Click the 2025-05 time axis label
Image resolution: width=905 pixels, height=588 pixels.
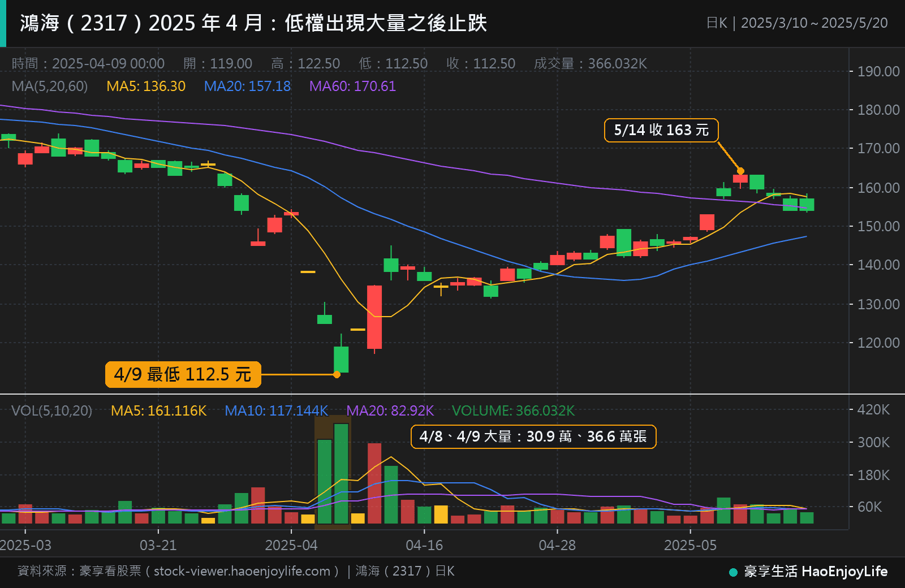(690, 545)
